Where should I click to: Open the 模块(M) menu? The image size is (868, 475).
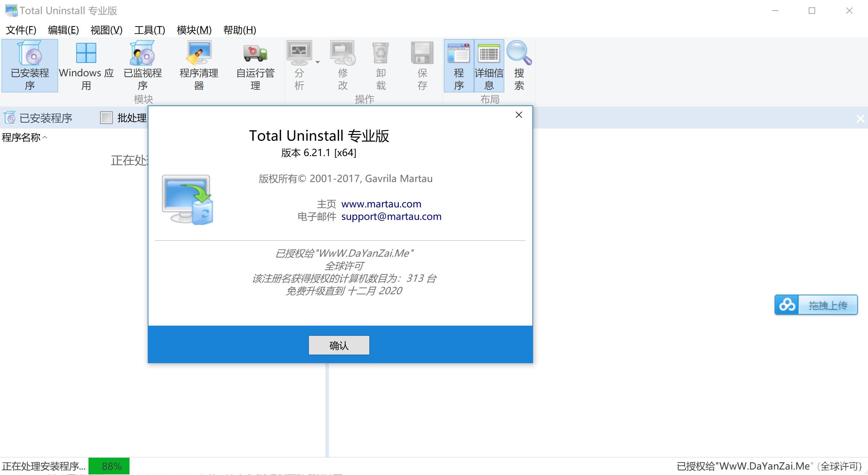click(194, 30)
